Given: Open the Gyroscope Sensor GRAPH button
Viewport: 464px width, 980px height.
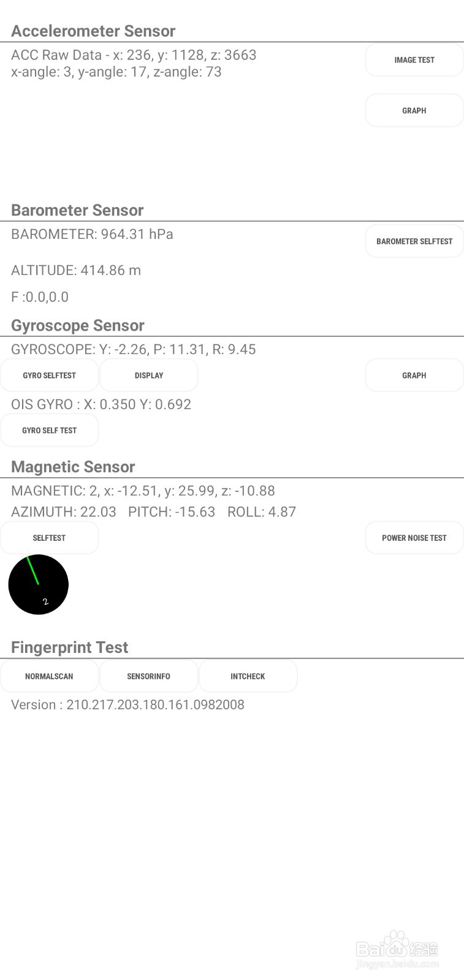Looking at the screenshot, I should click(414, 375).
